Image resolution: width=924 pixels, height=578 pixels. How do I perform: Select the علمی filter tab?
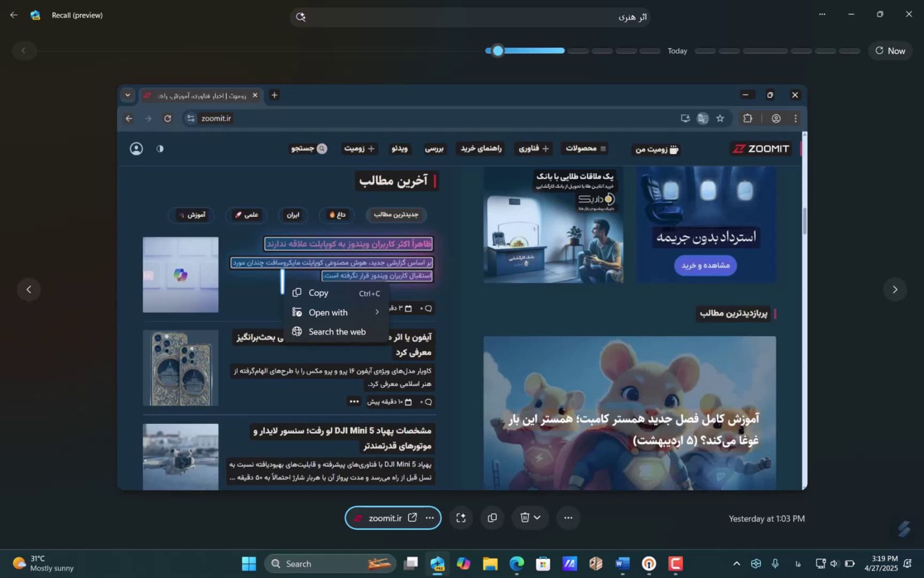pyautogui.click(x=246, y=214)
